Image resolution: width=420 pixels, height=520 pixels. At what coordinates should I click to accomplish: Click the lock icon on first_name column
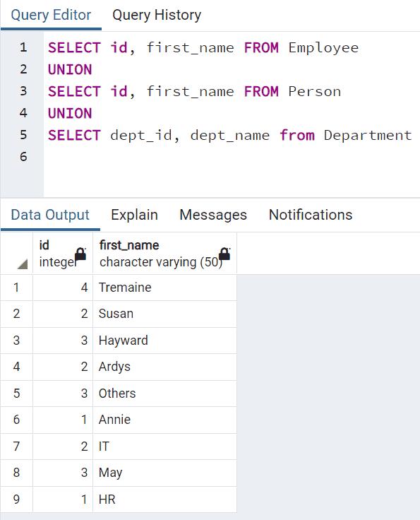(224, 254)
